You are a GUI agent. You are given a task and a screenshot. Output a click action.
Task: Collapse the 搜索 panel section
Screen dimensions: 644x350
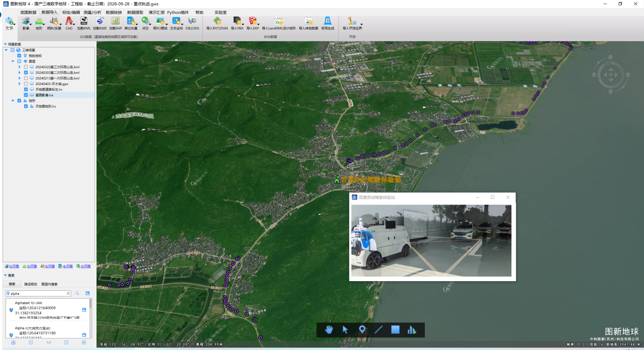[5, 275]
